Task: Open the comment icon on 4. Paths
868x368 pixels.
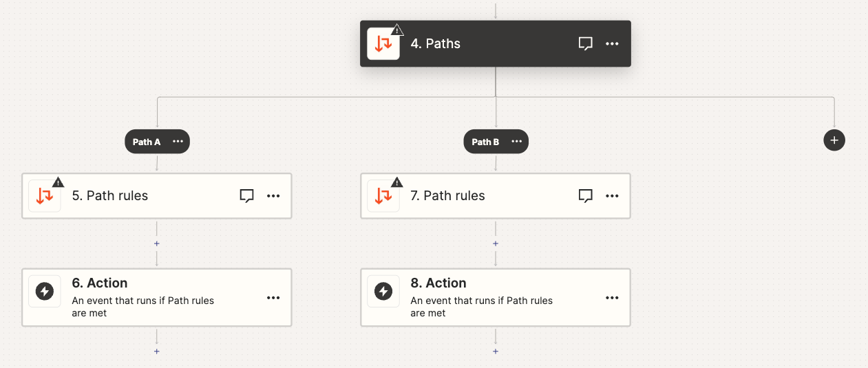Action: pyautogui.click(x=585, y=44)
